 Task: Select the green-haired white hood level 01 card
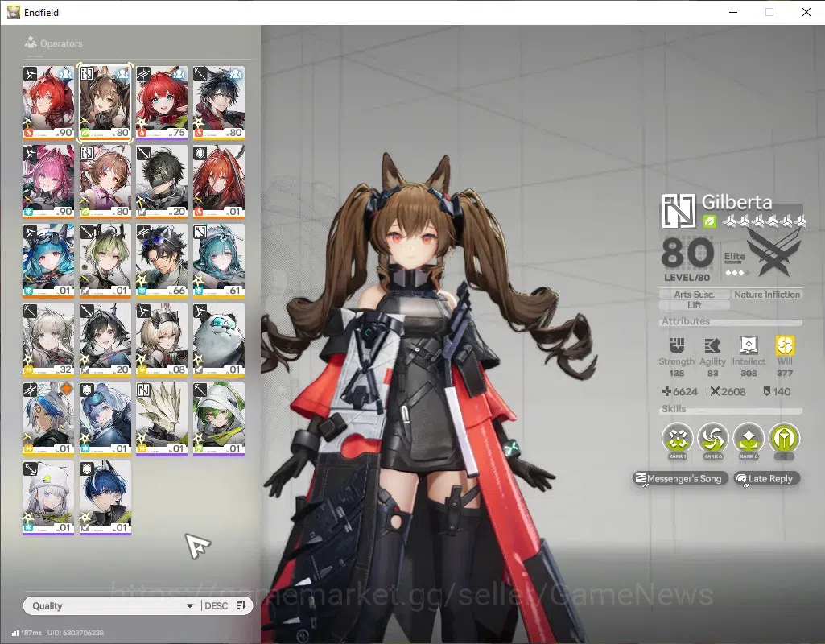(x=218, y=419)
